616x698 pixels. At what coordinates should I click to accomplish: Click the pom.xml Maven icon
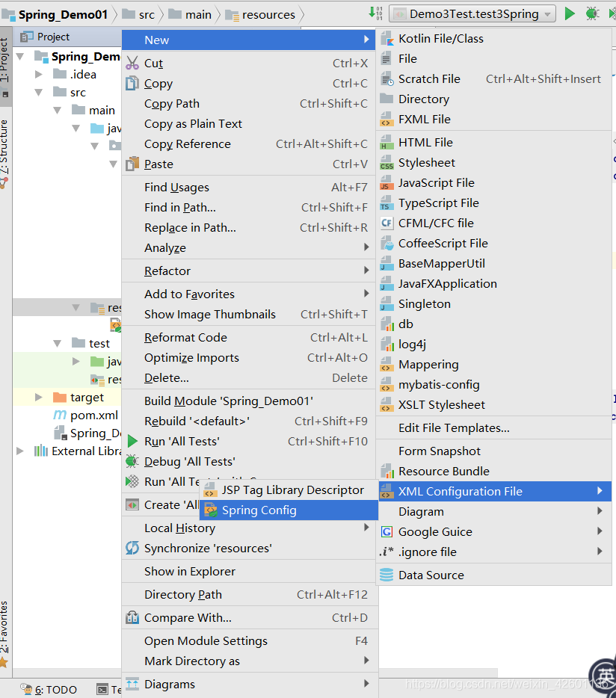[x=60, y=416]
